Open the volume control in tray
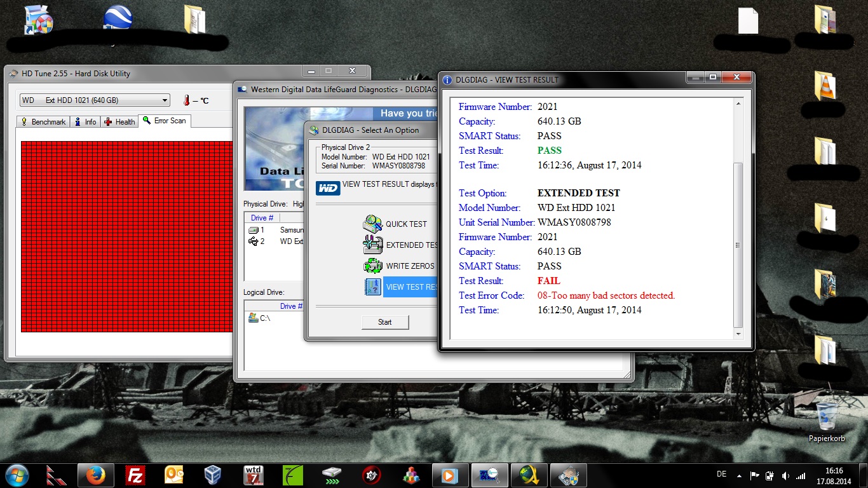This screenshot has height=488, width=868. 785,475
